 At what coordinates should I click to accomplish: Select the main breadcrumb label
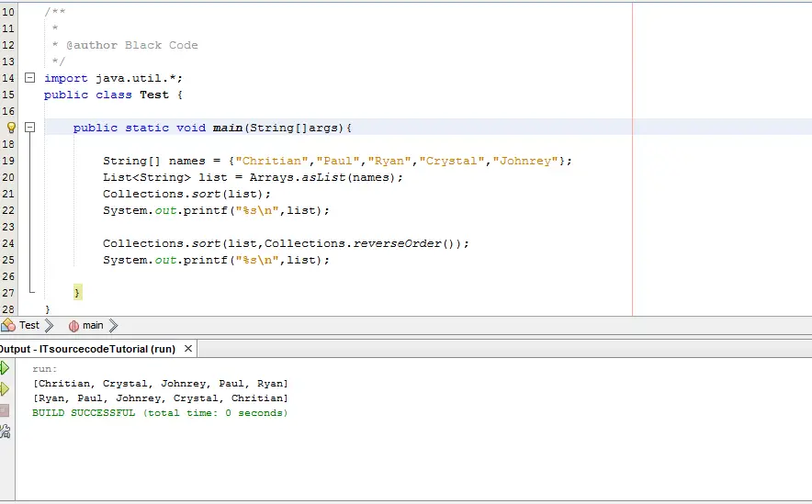pos(93,326)
